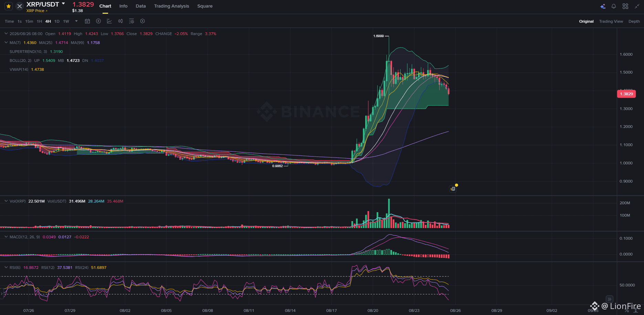Switch to the Info tab

[123, 6]
